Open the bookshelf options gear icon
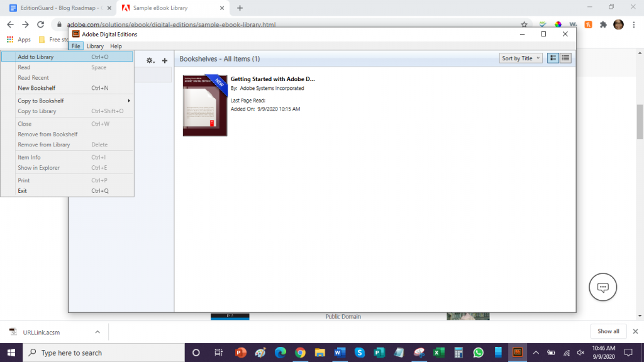 150,60
